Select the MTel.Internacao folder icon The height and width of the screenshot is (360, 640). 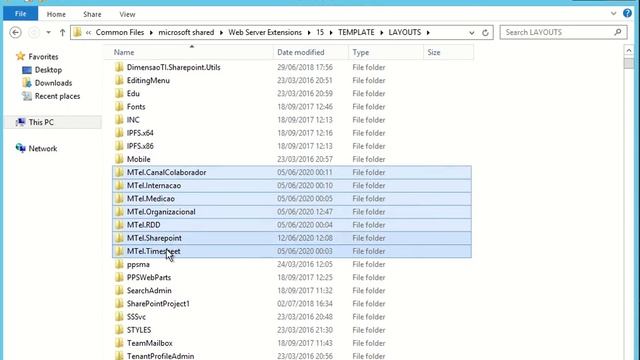pyautogui.click(x=119, y=185)
